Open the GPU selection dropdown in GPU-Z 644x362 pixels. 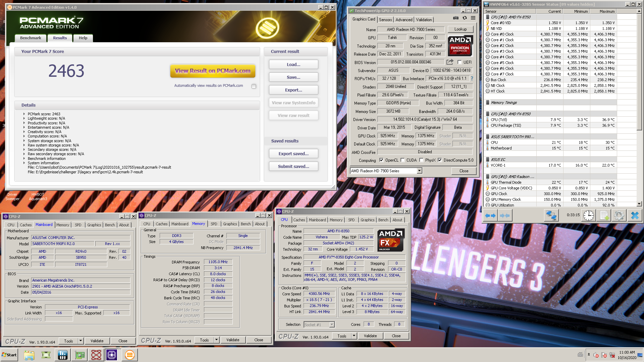(419, 171)
